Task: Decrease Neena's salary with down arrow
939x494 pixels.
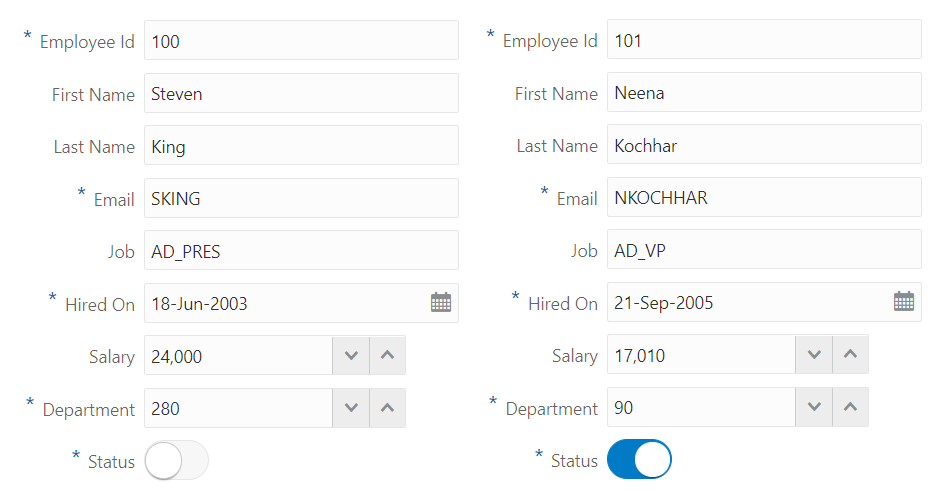Action: click(x=814, y=355)
